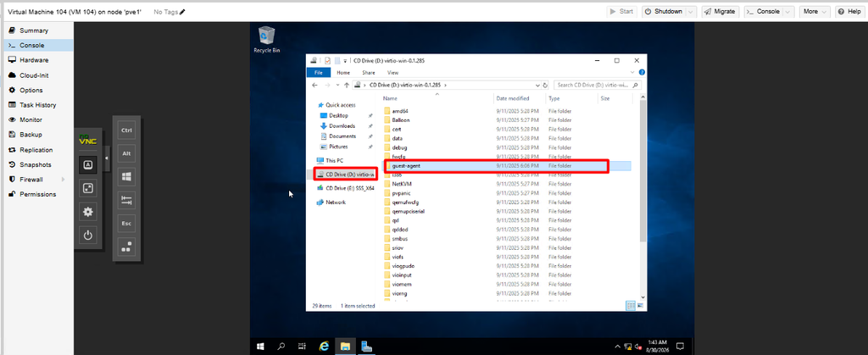Open Internet Explorer from VM taskbar

coord(325,347)
